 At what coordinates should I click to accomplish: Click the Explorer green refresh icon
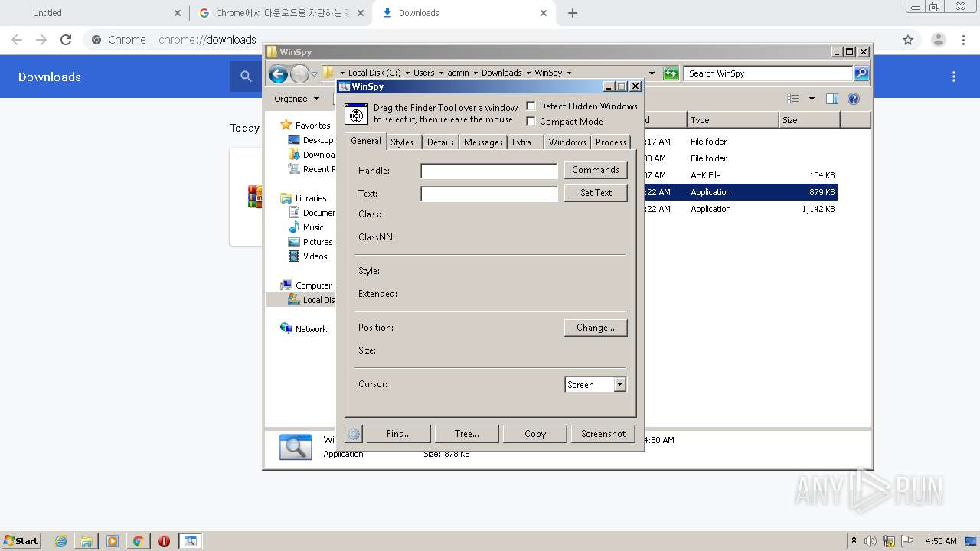pos(671,73)
